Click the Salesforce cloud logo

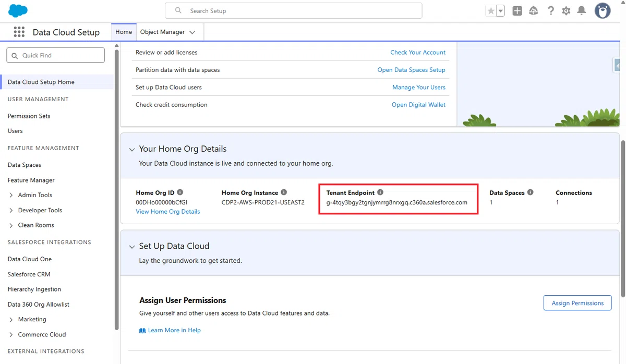click(18, 10)
